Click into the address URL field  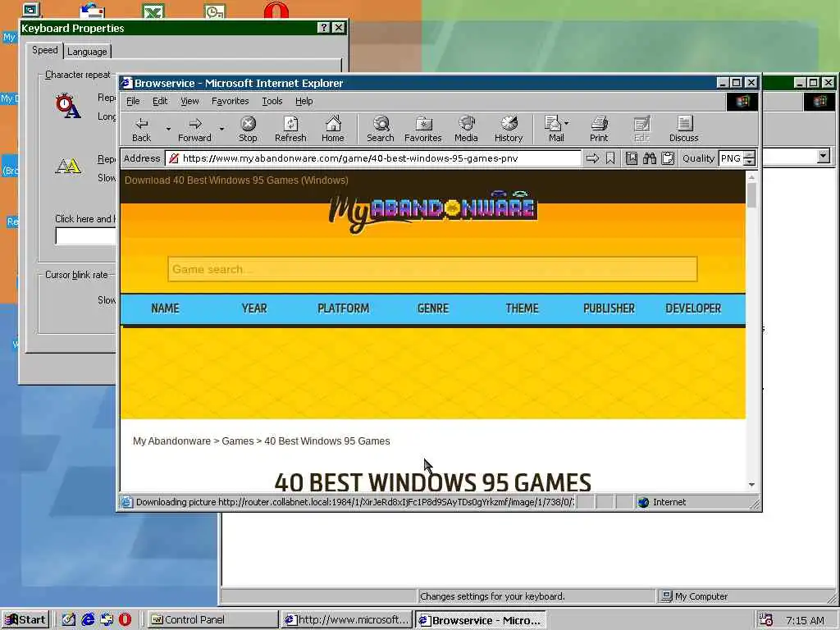(x=373, y=158)
